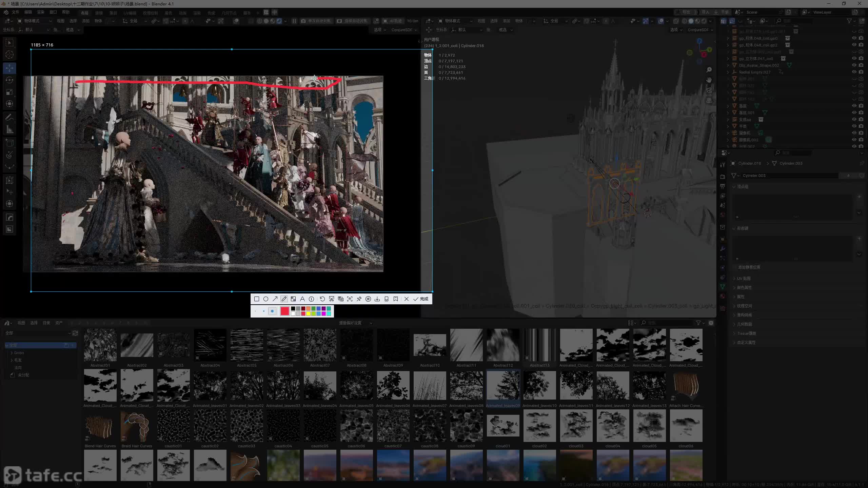The image size is (868, 488).
Task: Pin the screenshot to screen
Action: coord(359,299)
